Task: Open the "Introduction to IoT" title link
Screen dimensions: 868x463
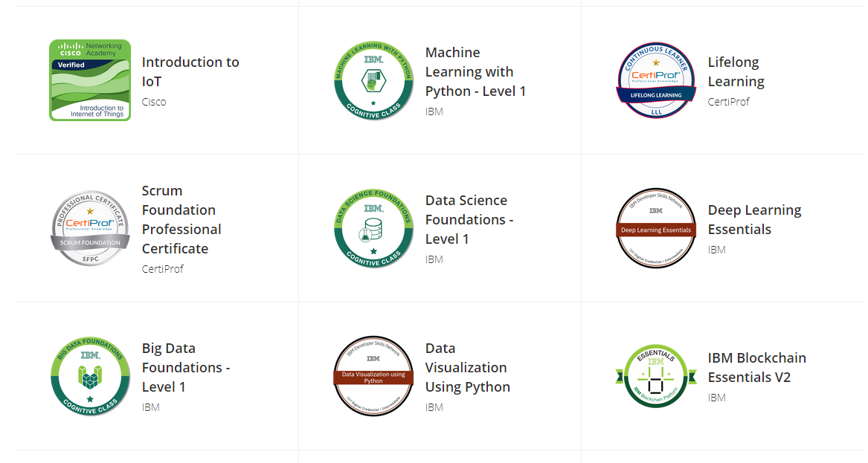Action: (190, 72)
